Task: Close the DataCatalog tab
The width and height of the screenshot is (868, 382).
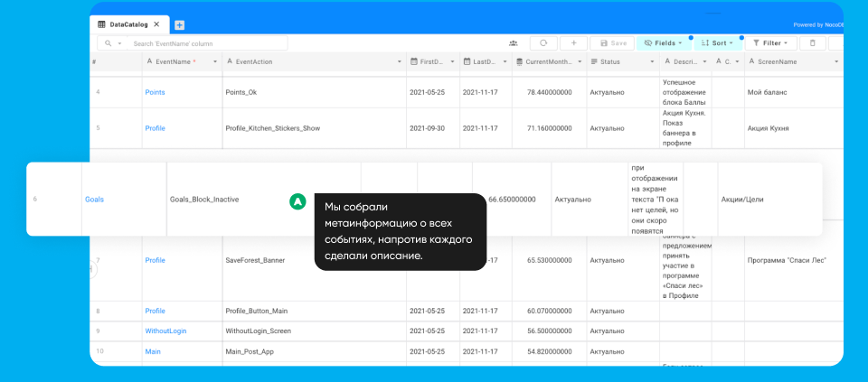Action: click(157, 25)
